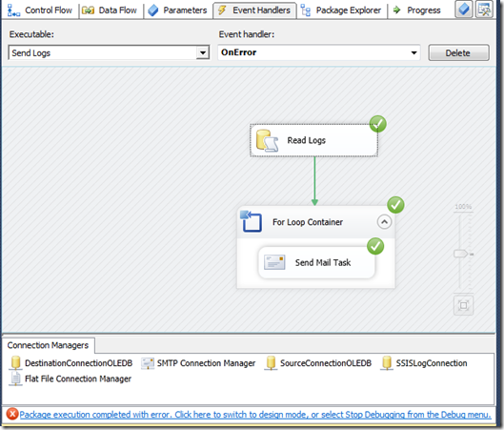Select SourceConnectionOLEDB connection icon
Screen dimensions: 504x430
[x=271, y=363]
